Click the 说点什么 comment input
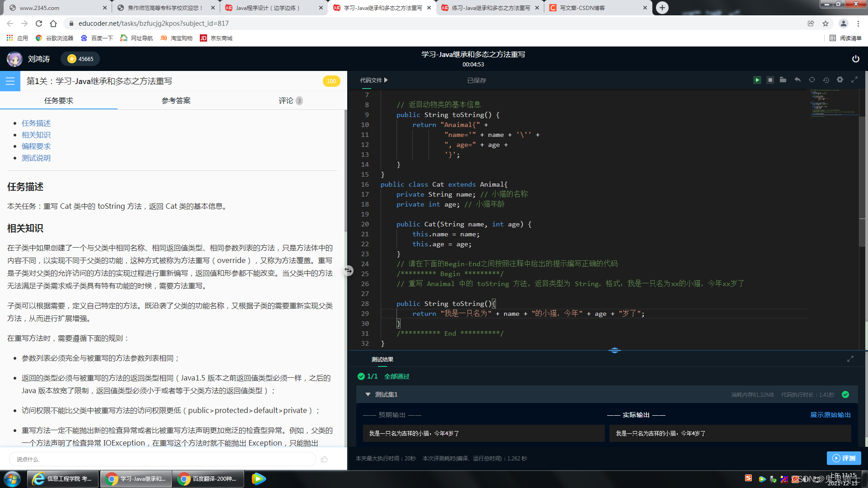The image size is (868, 488). click(162, 459)
